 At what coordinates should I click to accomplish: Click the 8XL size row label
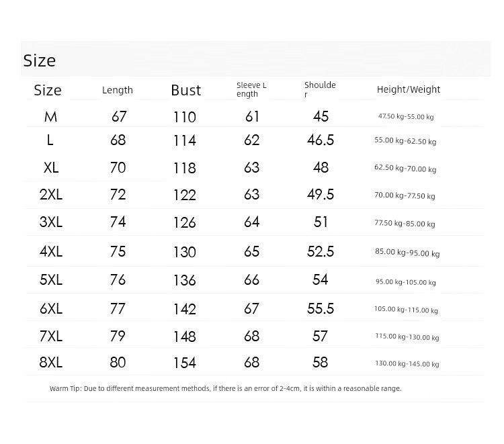51,363
